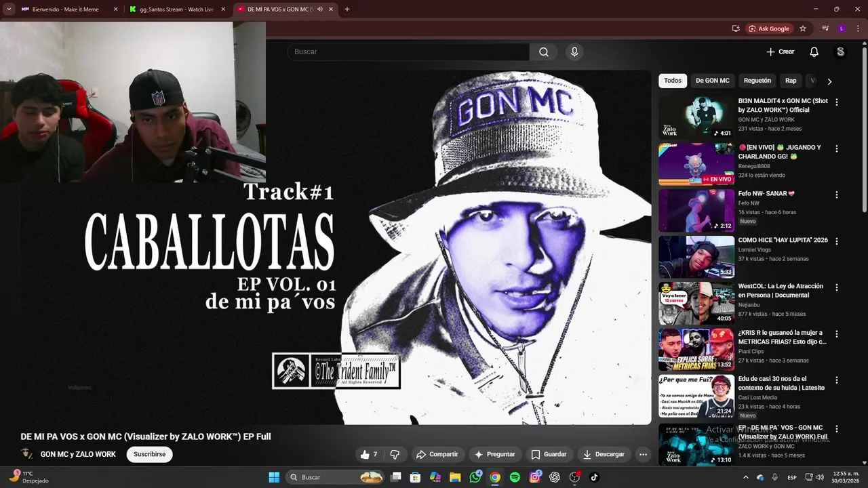Open WhatsApp from the taskbar
This screenshot has width=868, height=488.
[x=475, y=477]
